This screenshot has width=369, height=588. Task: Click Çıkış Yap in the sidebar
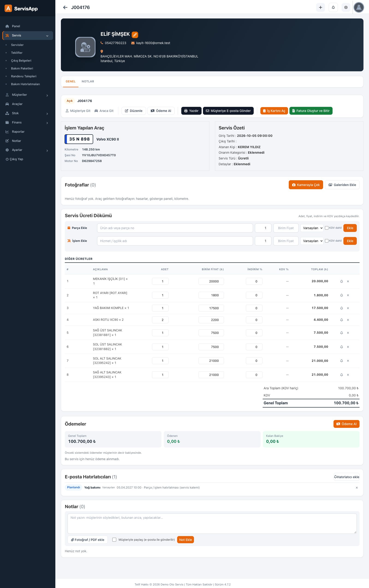tap(28, 159)
